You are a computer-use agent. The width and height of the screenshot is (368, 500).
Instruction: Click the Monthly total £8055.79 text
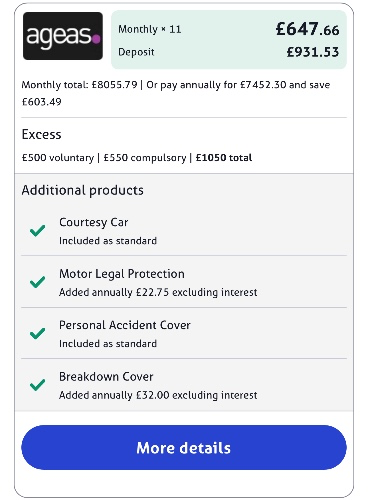pos(79,85)
